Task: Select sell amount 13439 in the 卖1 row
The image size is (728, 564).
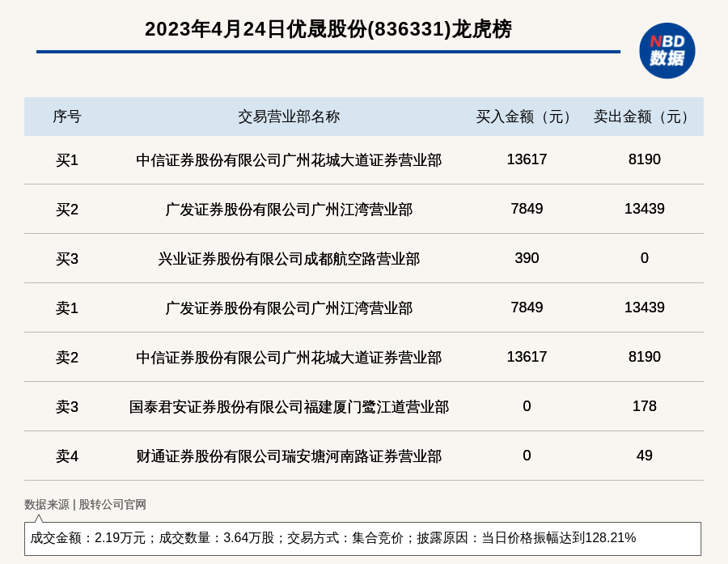Action: (x=644, y=307)
